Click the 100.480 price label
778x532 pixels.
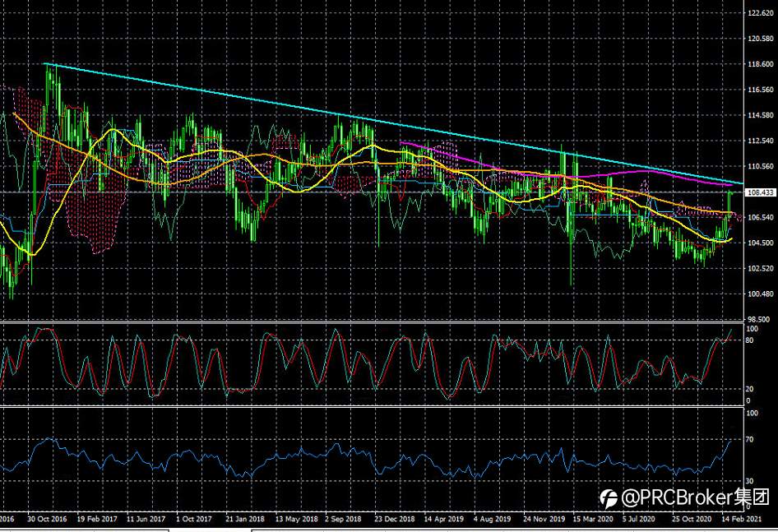point(761,294)
